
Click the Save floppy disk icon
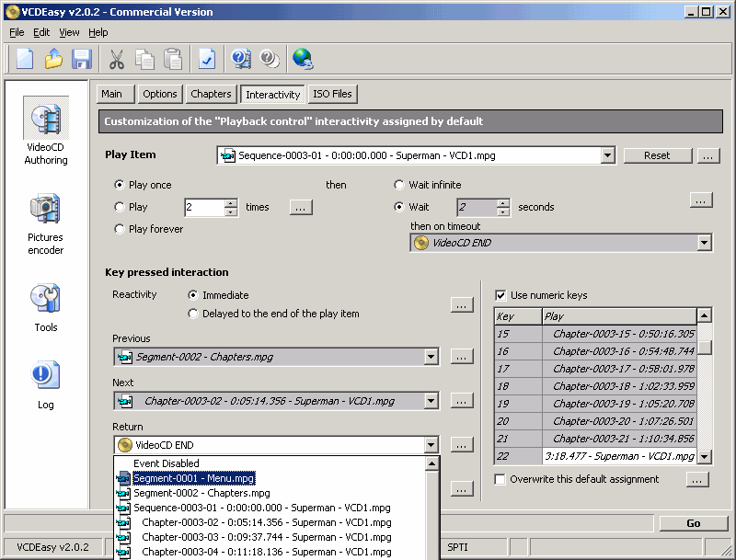(82, 60)
